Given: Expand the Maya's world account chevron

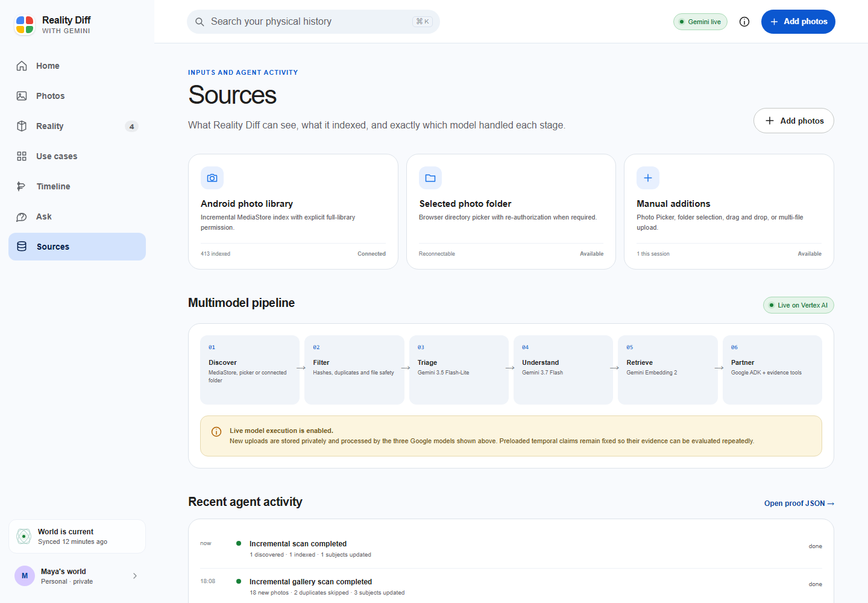Looking at the screenshot, I should click(135, 576).
